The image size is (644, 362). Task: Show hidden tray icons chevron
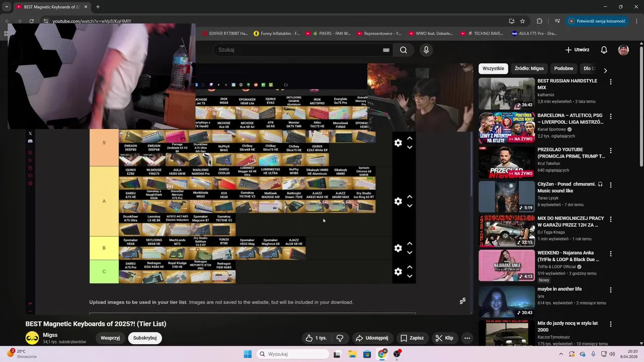click(x=561, y=354)
